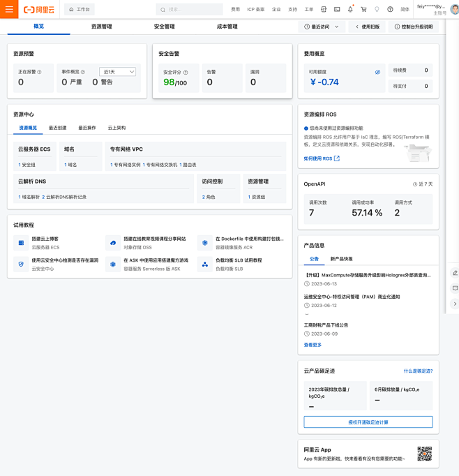Image resolution: width=459 pixels, height=476 pixels.
Task: Click the 查看更多 link in 产品信息
Action: [x=313, y=345]
